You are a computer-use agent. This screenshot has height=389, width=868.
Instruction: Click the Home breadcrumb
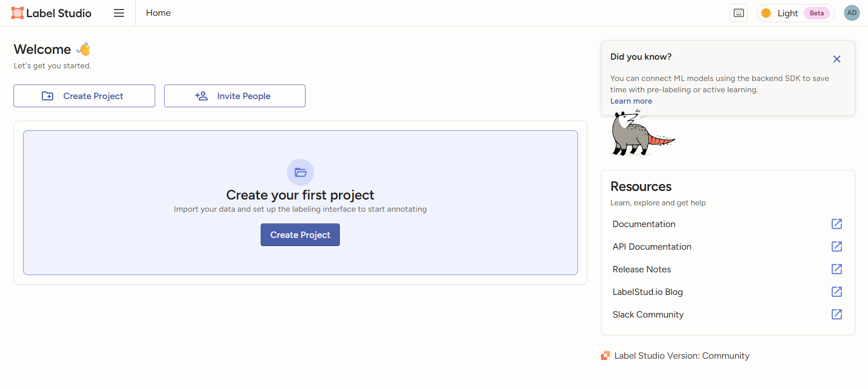click(158, 13)
